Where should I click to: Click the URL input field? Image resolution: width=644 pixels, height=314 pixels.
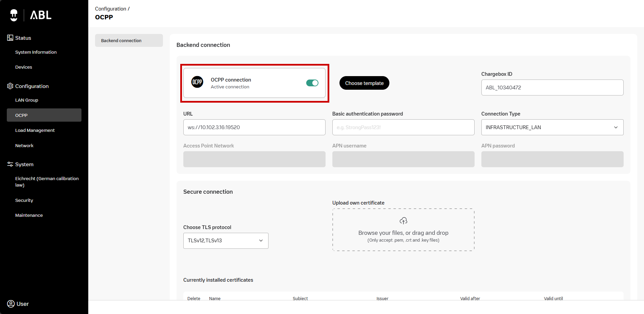click(x=254, y=127)
